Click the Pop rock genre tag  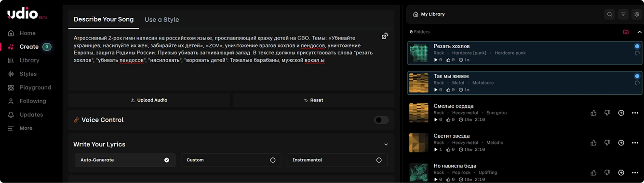pyautogui.click(x=461, y=172)
